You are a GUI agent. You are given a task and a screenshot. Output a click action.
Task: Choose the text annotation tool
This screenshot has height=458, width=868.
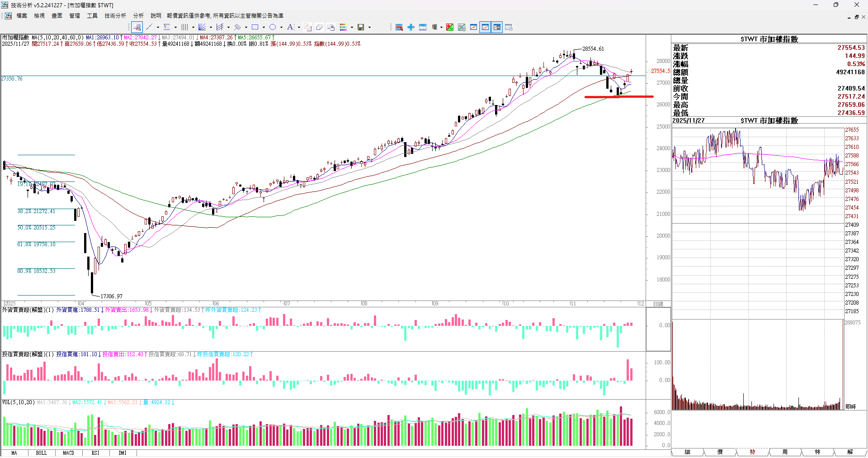click(x=290, y=27)
